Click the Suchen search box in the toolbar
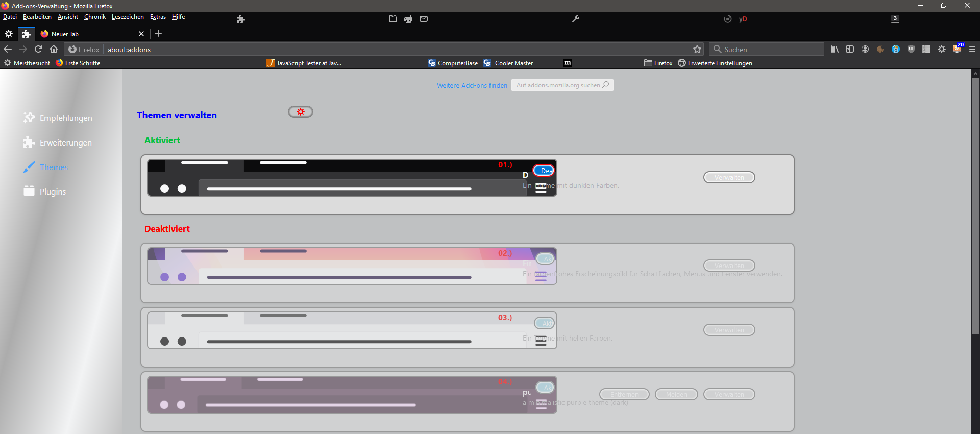The image size is (980, 434). (x=767, y=49)
